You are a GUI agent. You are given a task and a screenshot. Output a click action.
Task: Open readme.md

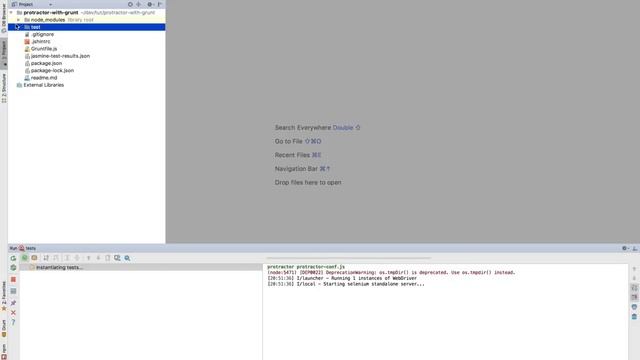click(x=44, y=78)
